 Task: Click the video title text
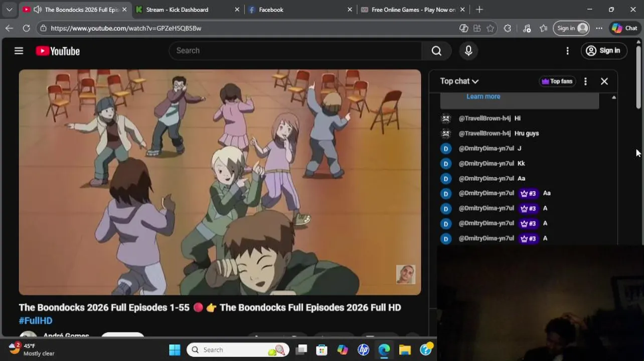click(210, 307)
